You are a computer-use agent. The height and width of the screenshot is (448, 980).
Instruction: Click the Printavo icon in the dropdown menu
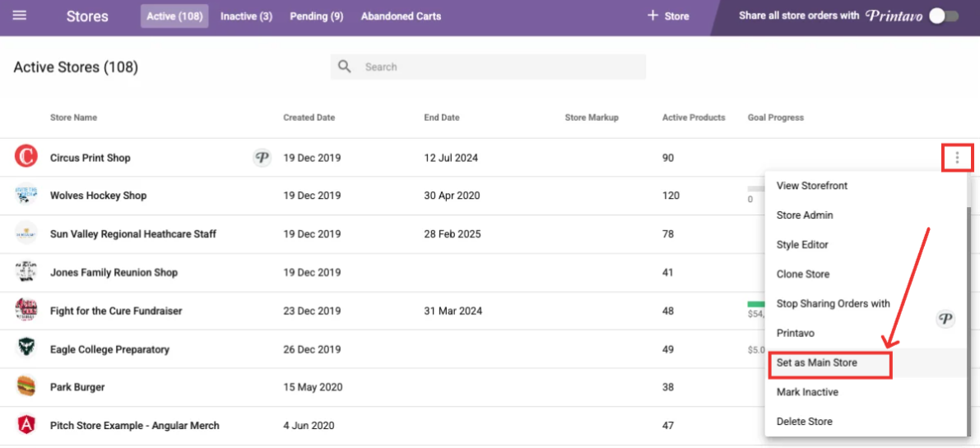945,319
